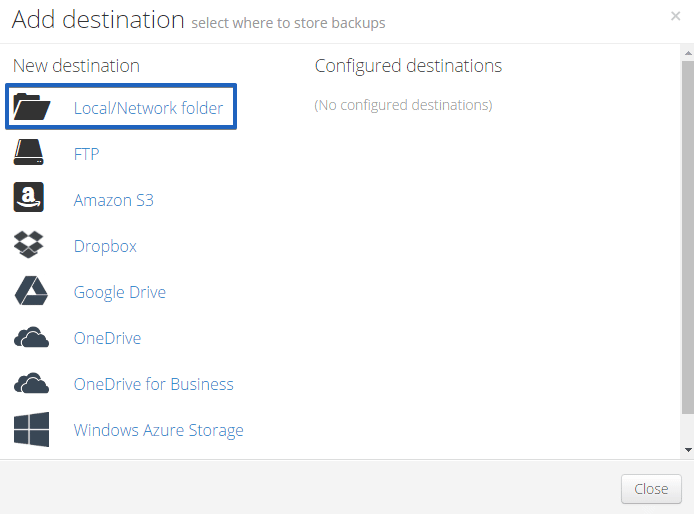Select the Google Drive text link

pos(120,292)
